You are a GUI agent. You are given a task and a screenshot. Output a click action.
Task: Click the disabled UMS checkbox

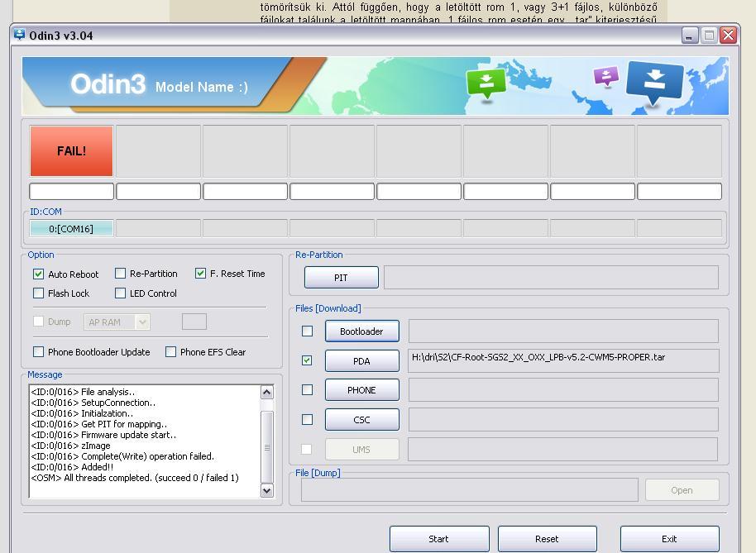coord(307,450)
